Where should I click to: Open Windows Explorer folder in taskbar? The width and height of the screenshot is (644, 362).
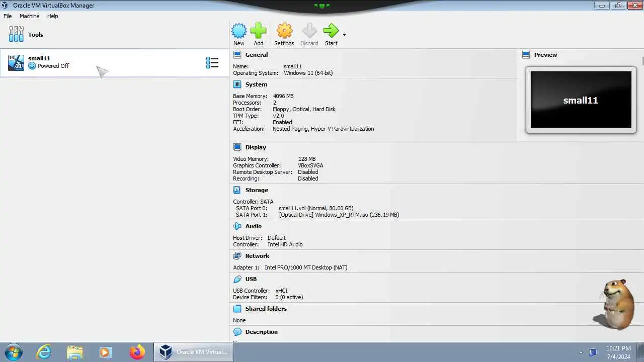74,352
